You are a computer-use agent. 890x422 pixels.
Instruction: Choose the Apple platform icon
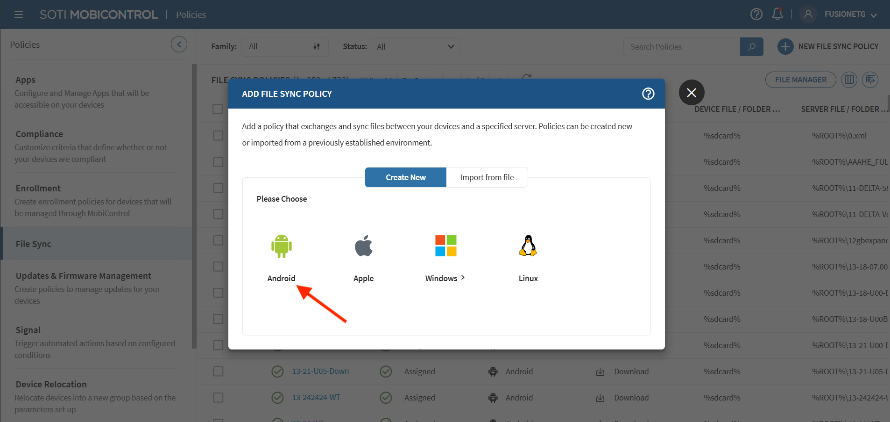tap(363, 247)
